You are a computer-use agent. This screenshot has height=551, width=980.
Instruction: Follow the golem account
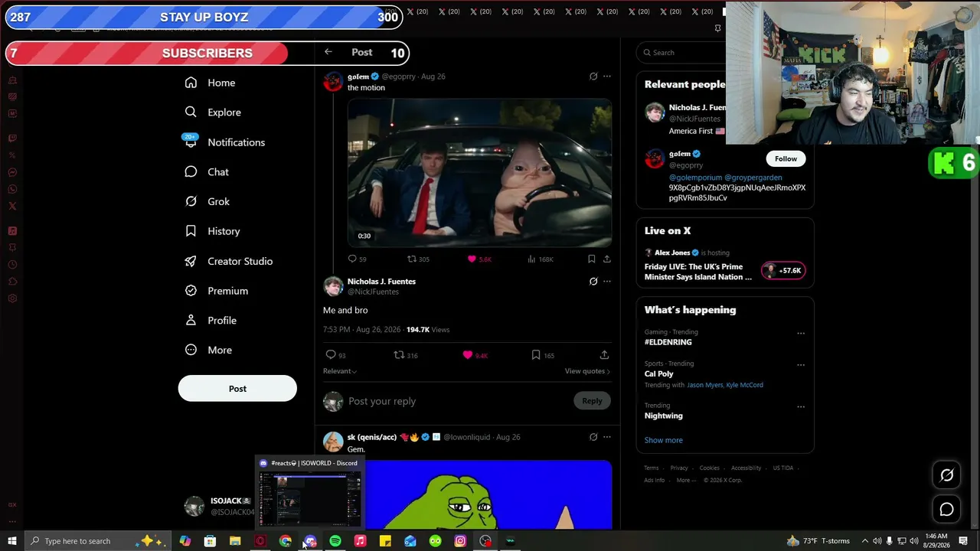click(x=786, y=158)
